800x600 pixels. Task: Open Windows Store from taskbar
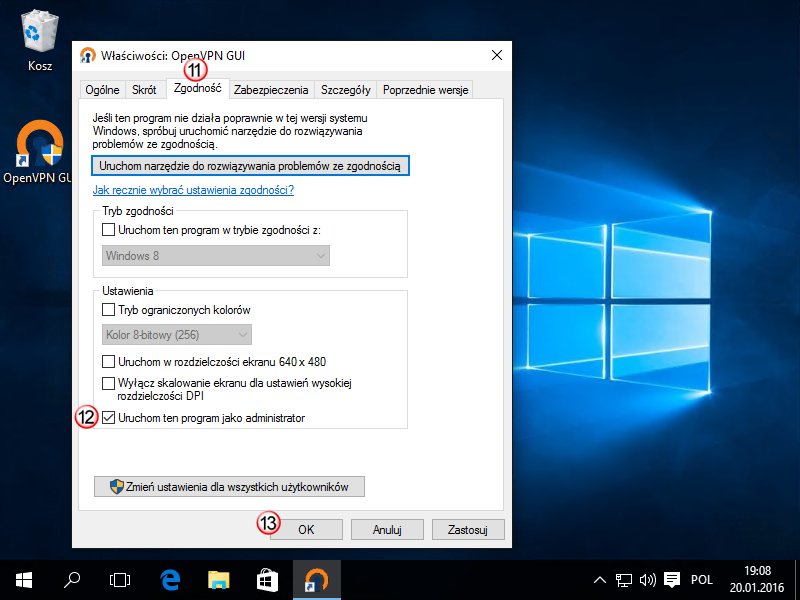point(267,580)
